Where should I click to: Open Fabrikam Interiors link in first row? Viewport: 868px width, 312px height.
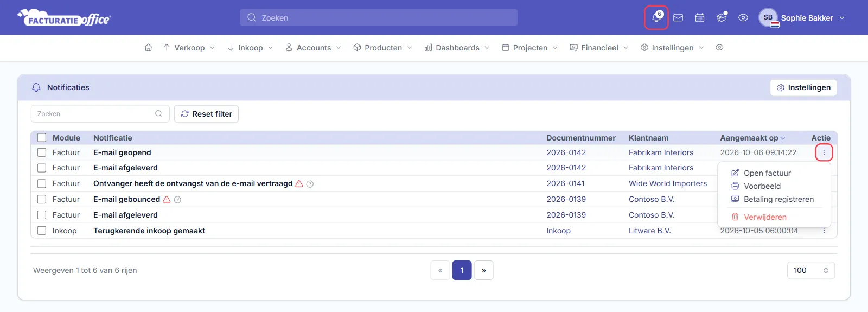[x=661, y=152]
